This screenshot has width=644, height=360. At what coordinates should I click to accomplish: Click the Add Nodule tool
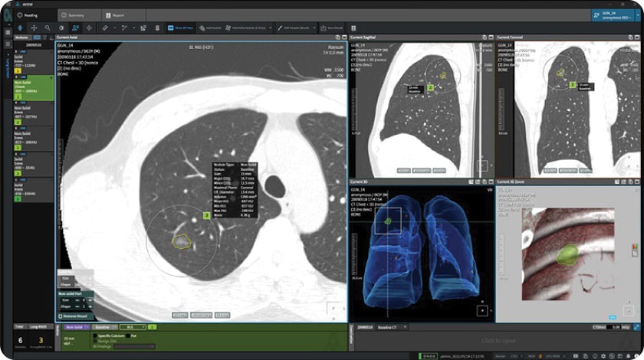click(x=210, y=28)
